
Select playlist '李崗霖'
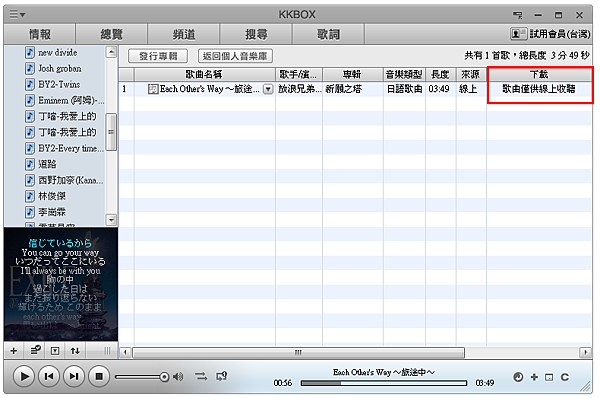click(x=52, y=212)
